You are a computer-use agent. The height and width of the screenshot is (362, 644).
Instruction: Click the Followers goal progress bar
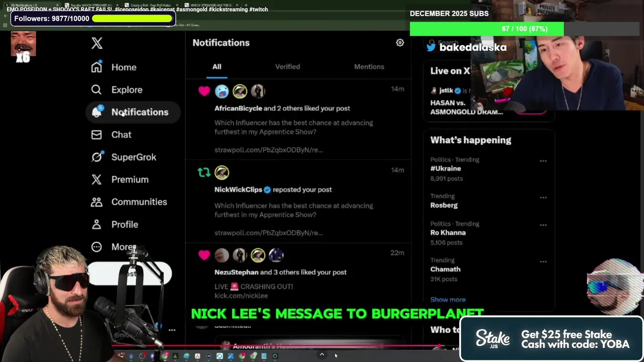[x=132, y=19]
